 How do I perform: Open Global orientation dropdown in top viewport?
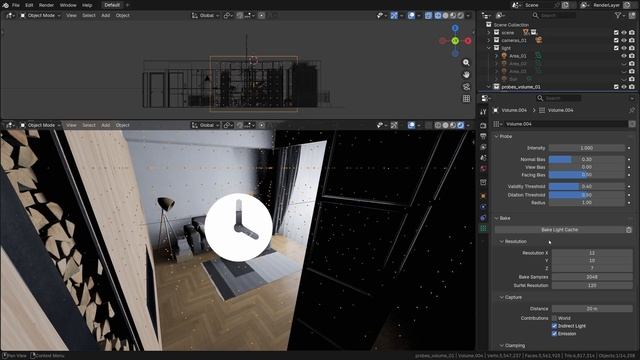pyautogui.click(x=205, y=16)
